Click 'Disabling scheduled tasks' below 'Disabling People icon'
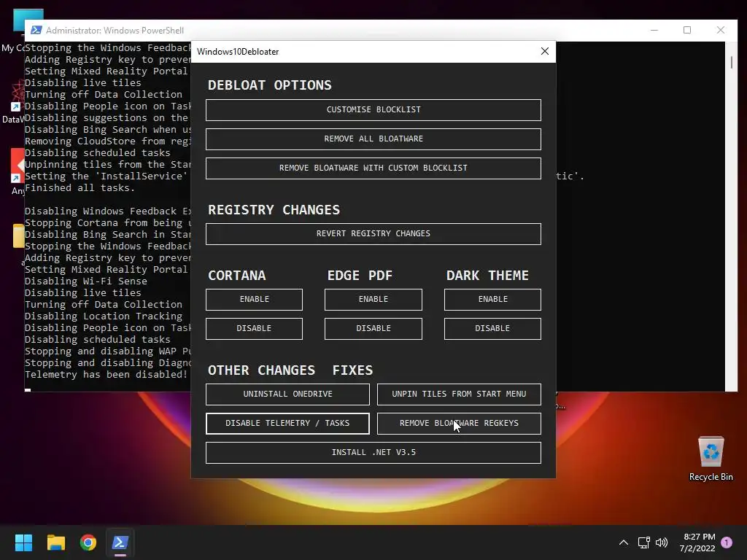Image resolution: width=747 pixels, height=560 pixels. point(97,340)
